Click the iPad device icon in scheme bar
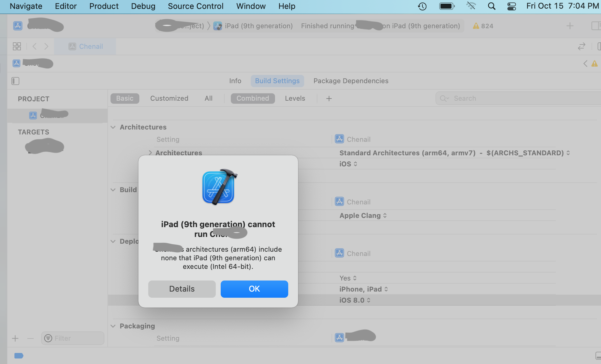The width and height of the screenshot is (601, 364). [x=218, y=26]
